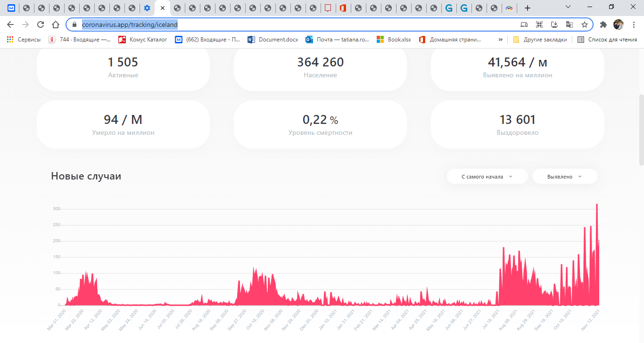Open the 'Другие закладки' bookmarks folder

[x=540, y=40]
